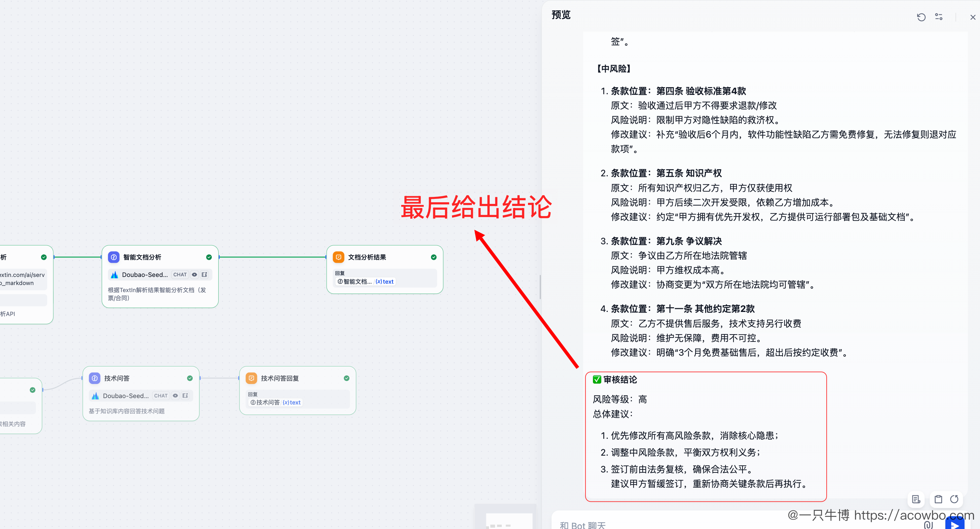
Task: Toggle the eye icon in 技术问答 model row
Action: coord(175,395)
